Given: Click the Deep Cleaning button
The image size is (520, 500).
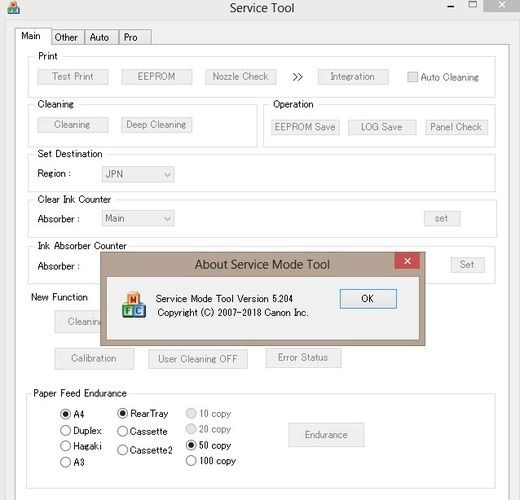Looking at the screenshot, I should [x=156, y=125].
